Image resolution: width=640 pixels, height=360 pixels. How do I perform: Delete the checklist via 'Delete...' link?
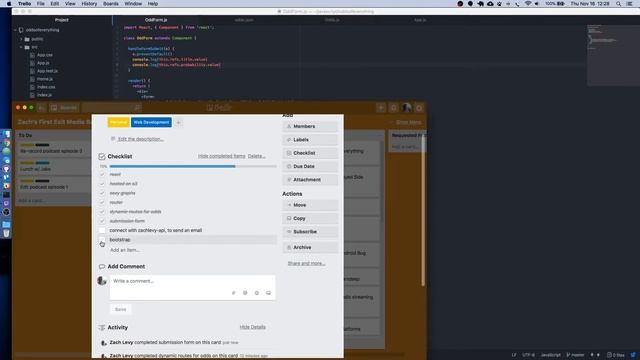(256, 156)
